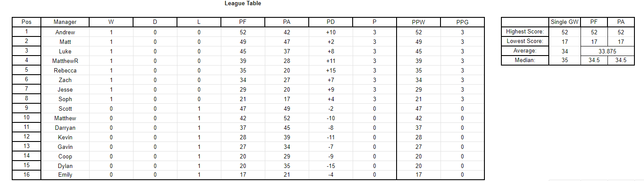This screenshot has height=181, width=644.
Task: Click the Median label cell
Action: tap(525, 60)
